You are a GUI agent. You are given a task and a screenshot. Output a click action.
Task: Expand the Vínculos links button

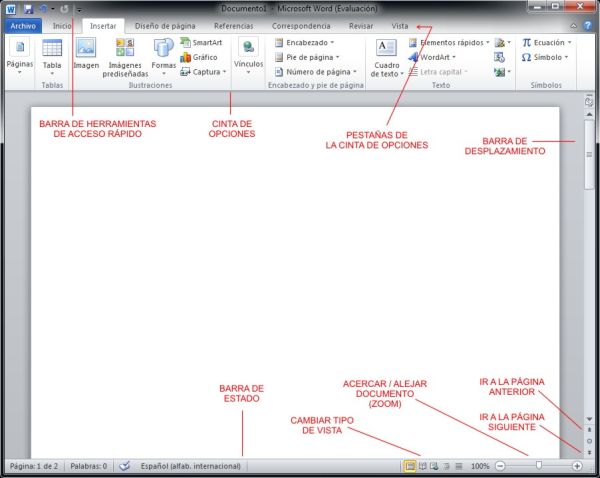(248, 56)
